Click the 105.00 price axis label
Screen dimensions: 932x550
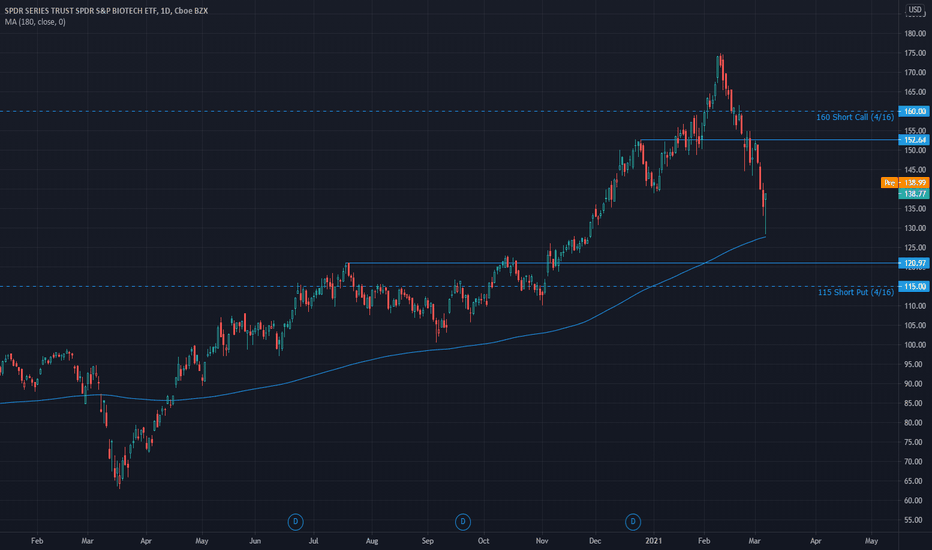tap(915, 325)
